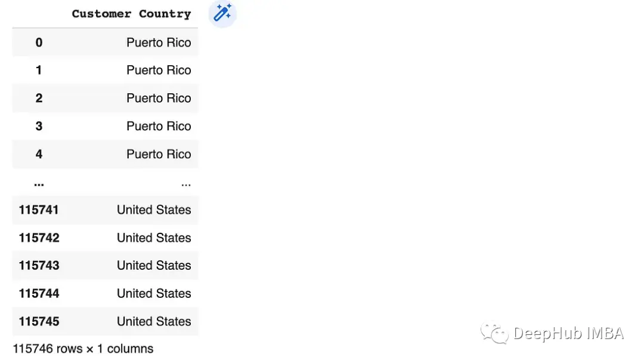Image resolution: width=644 pixels, height=363 pixels.
Task: Click the United States cell in row 115742
Action: pyautogui.click(x=154, y=238)
